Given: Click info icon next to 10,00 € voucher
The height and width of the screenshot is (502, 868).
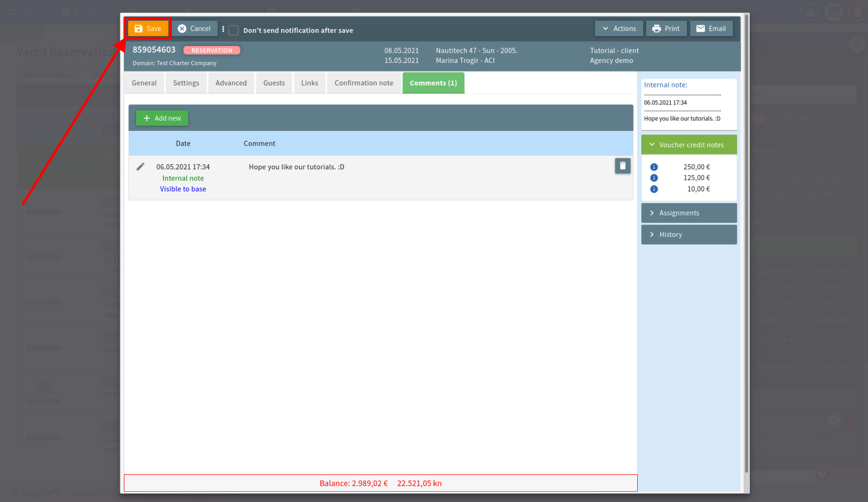Looking at the screenshot, I should [x=654, y=189].
